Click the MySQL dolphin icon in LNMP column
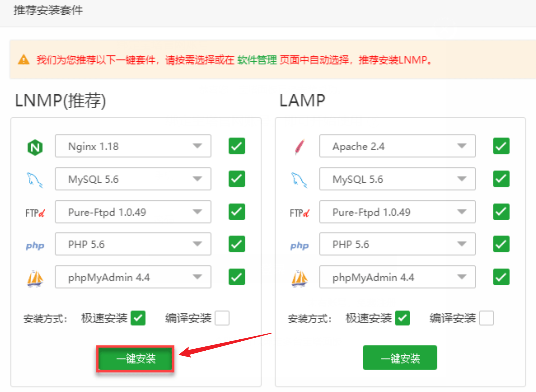 tap(35, 179)
